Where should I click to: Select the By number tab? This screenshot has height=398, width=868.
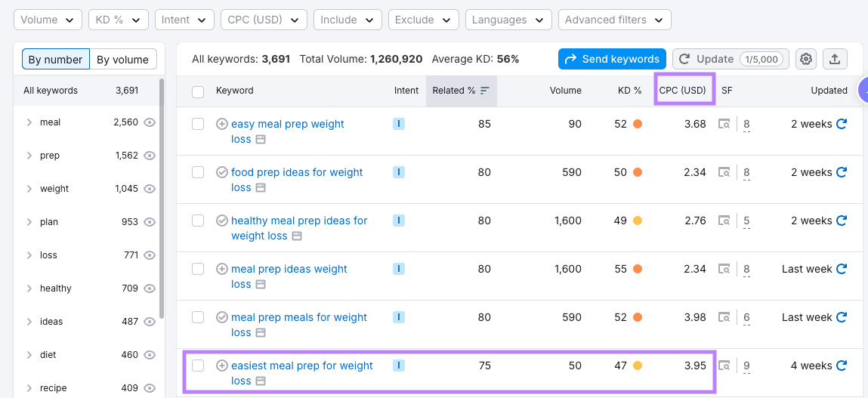click(x=56, y=60)
